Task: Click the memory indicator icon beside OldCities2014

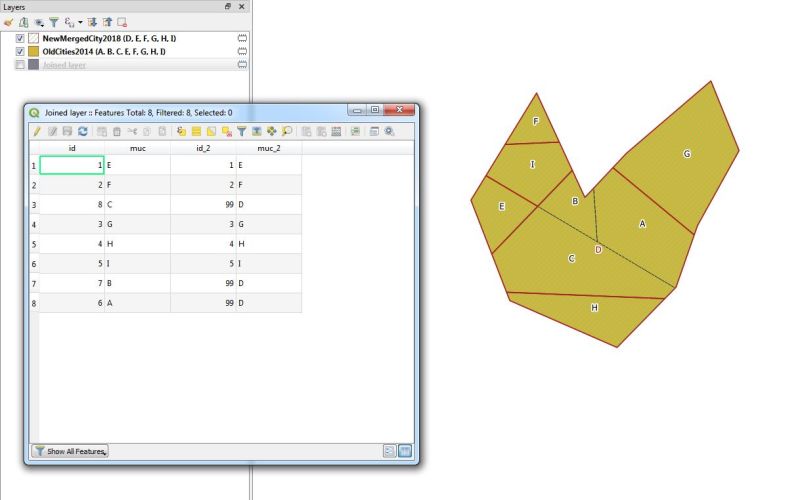Action: click(x=242, y=52)
